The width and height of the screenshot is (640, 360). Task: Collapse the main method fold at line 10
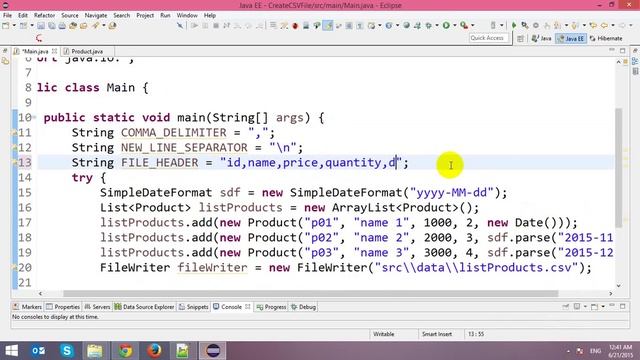35,118
